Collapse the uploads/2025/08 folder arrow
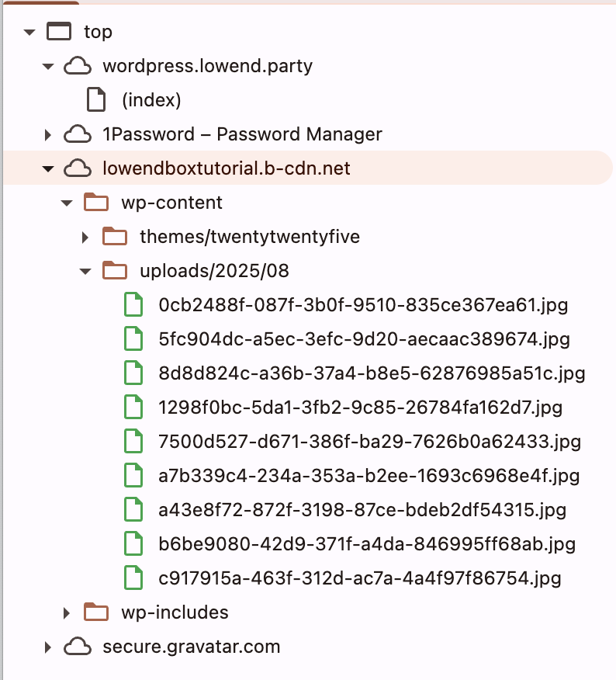This screenshot has width=616, height=680. tap(85, 271)
